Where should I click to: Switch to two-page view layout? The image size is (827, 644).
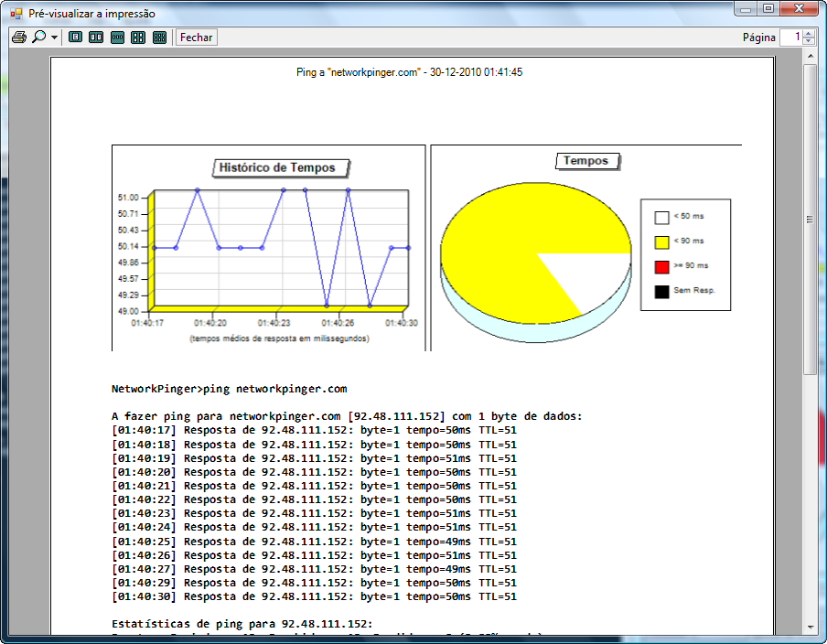tap(96, 38)
